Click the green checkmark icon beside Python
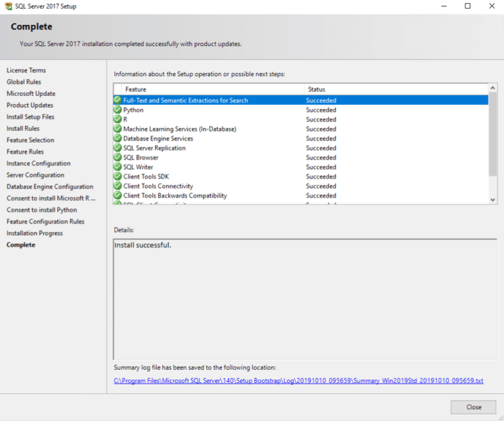 (117, 110)
